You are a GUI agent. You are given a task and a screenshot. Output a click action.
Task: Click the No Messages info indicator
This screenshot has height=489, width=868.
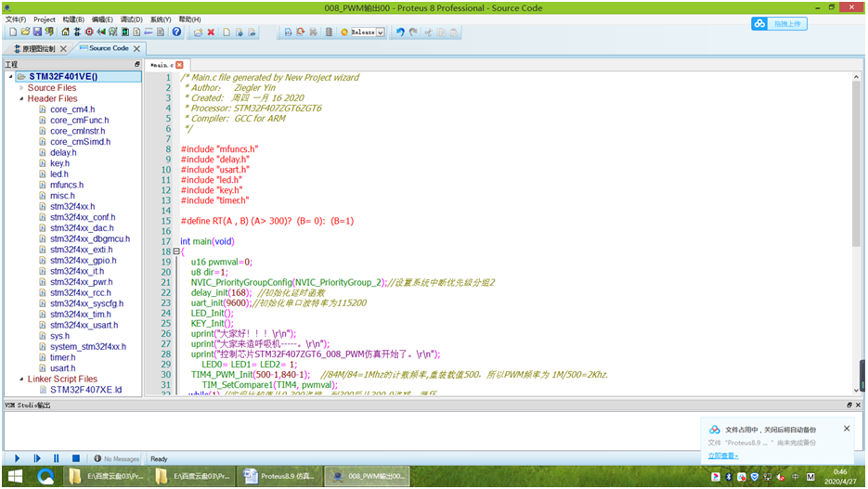116,458
